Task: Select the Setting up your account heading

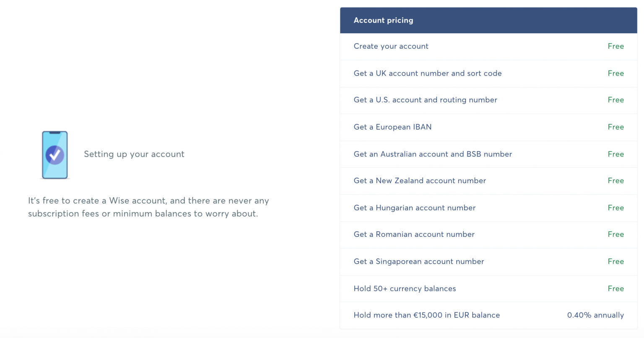Action: 134,154
